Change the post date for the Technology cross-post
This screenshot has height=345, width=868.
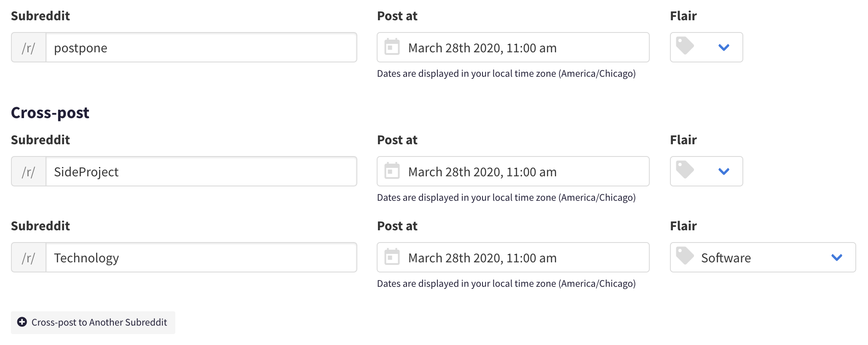pyautogui.click(x=513, y=257)
